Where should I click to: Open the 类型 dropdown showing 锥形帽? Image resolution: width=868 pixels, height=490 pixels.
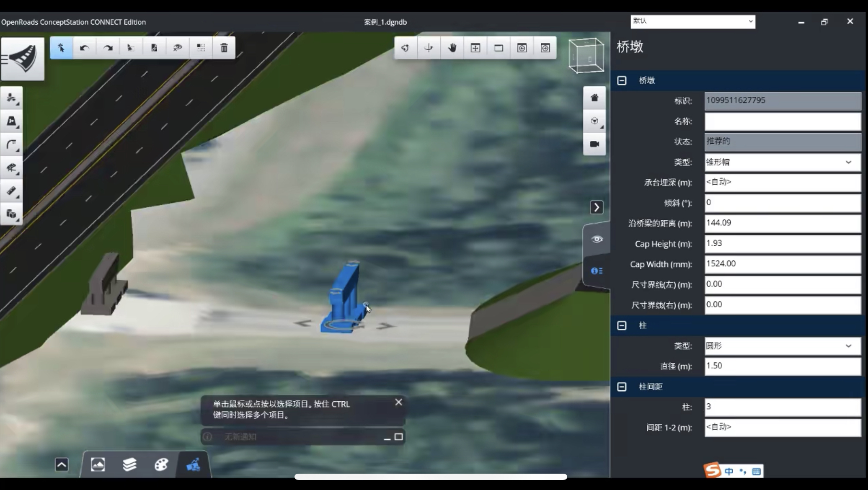[849, 162]
